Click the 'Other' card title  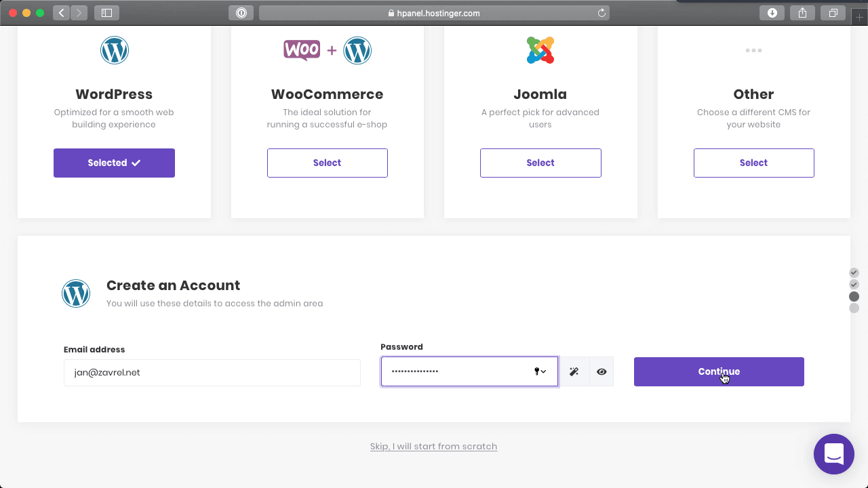point(753,94)
